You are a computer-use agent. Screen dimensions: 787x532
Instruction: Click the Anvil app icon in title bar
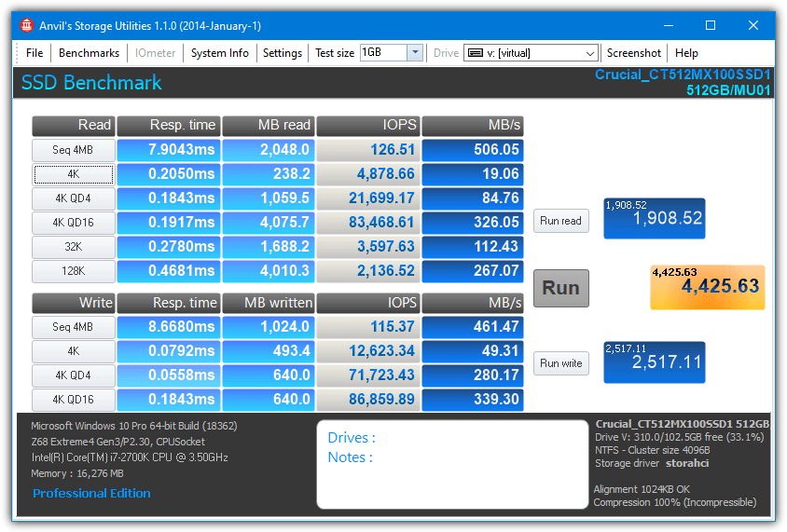[26, 25]
